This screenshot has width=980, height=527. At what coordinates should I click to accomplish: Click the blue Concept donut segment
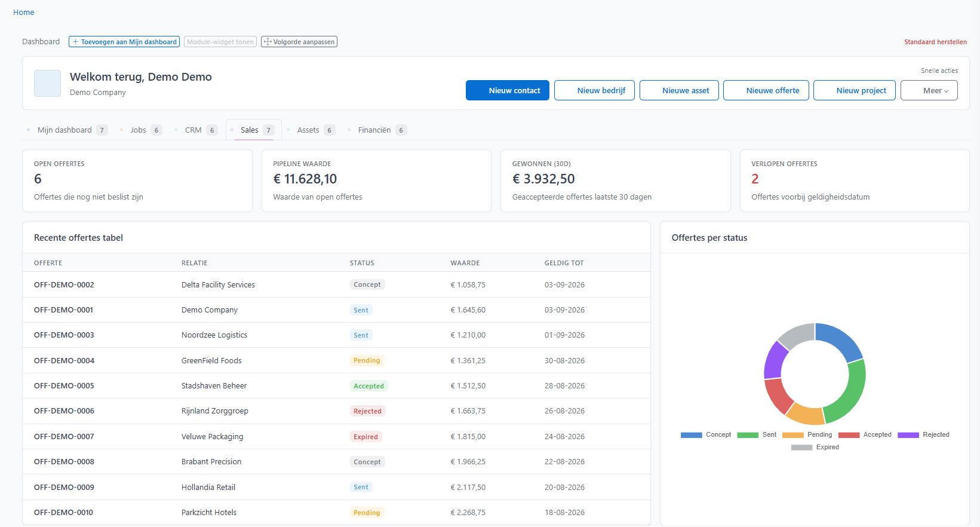tap(841, 338)
